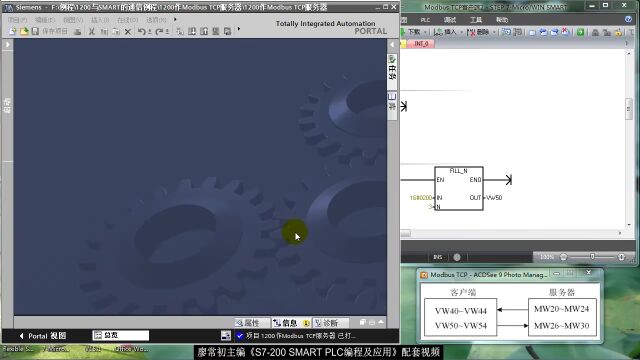The image size is (640, 360).
Task: Click the cut scissors icon in TIA toolbar
Action: pos(92,31)
